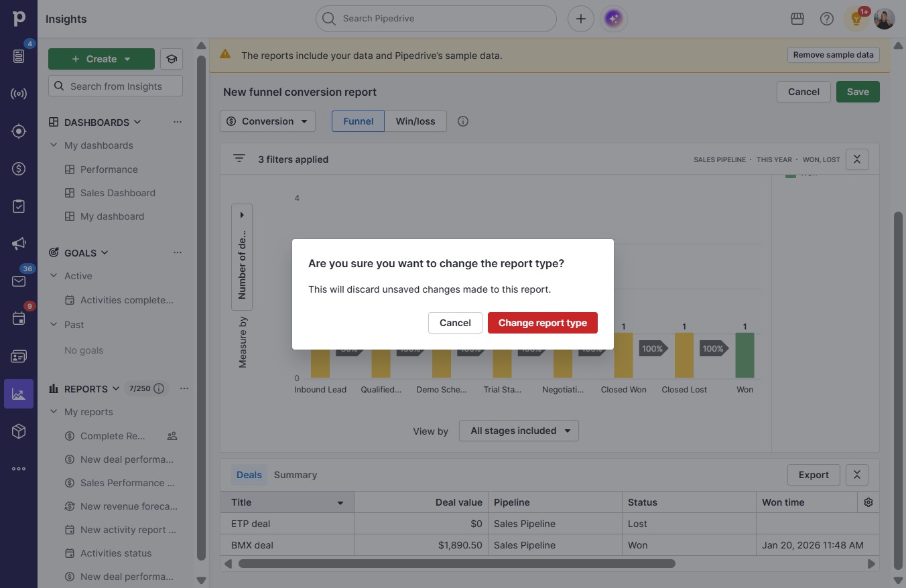Open the Sales Dashboard item

tap(118, 193)
